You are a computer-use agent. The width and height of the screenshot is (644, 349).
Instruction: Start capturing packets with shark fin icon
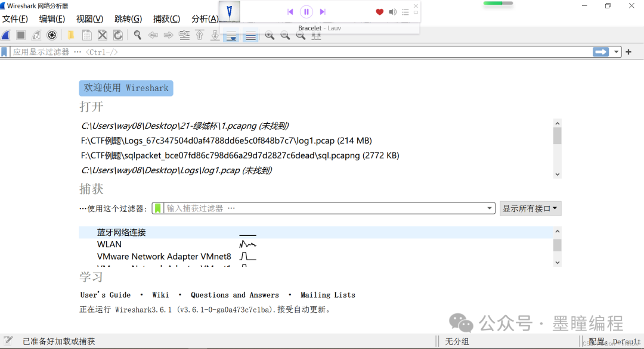6,35
